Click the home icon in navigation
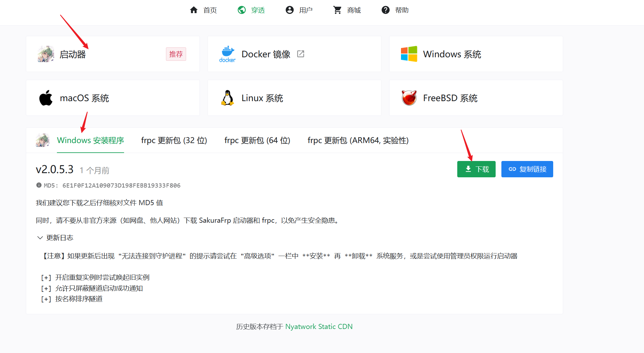This screenshot has width=644, height=353. [x=194, y=10]
